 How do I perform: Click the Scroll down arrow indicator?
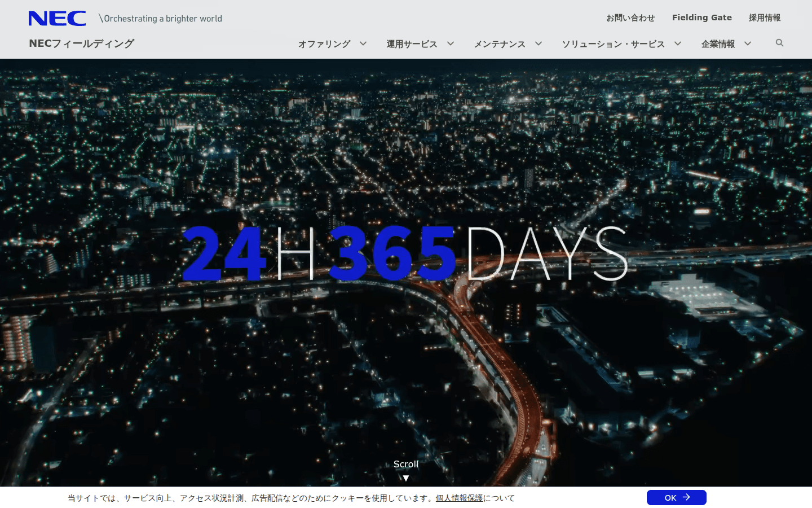point(406,478)
